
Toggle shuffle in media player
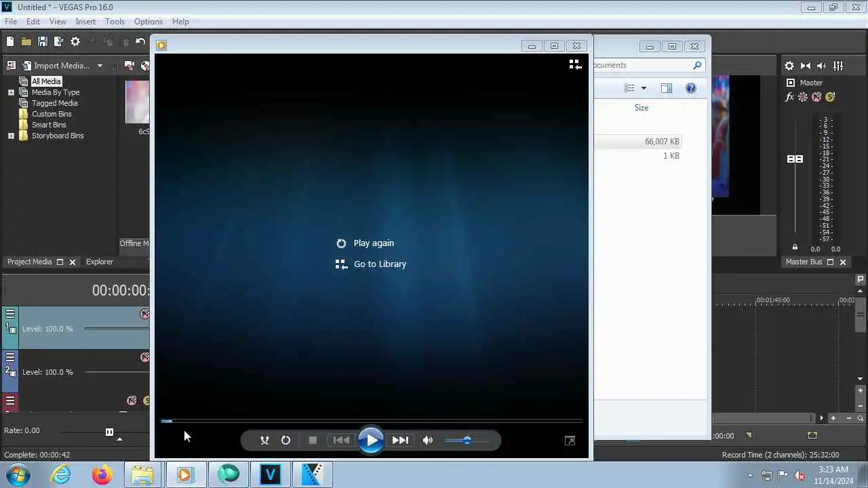click(x=264, y=440)
